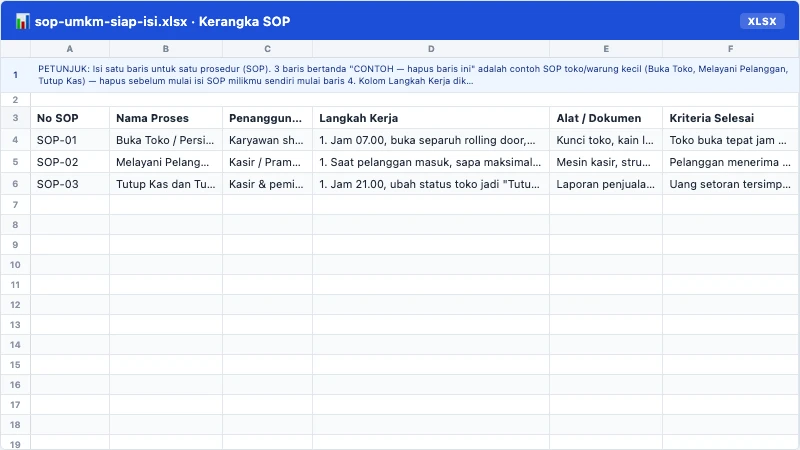Click the PETUNJUK instruction cell in row 1

(x=415, y=75)
